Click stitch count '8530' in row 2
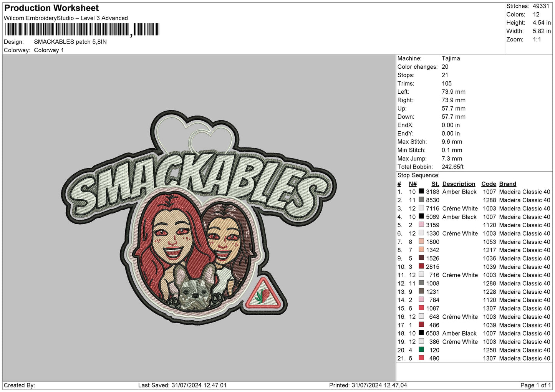555x392 pixels. pyautogui.click(x=432, y=200)
